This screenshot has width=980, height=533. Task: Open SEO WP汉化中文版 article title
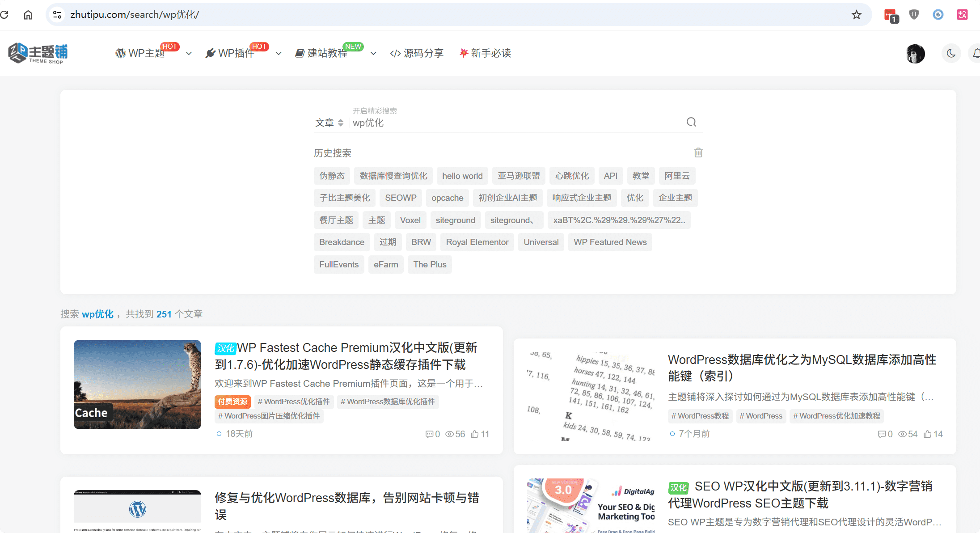point(800,495)
